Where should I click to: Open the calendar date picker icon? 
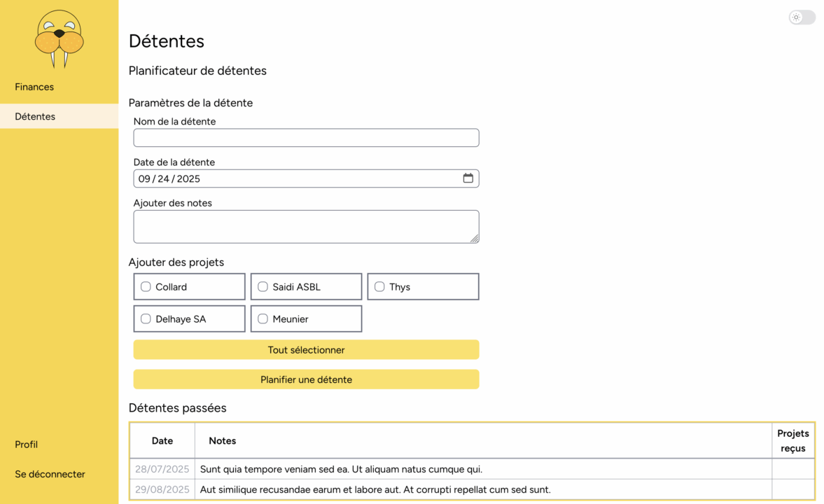click(x=468, y=178)
